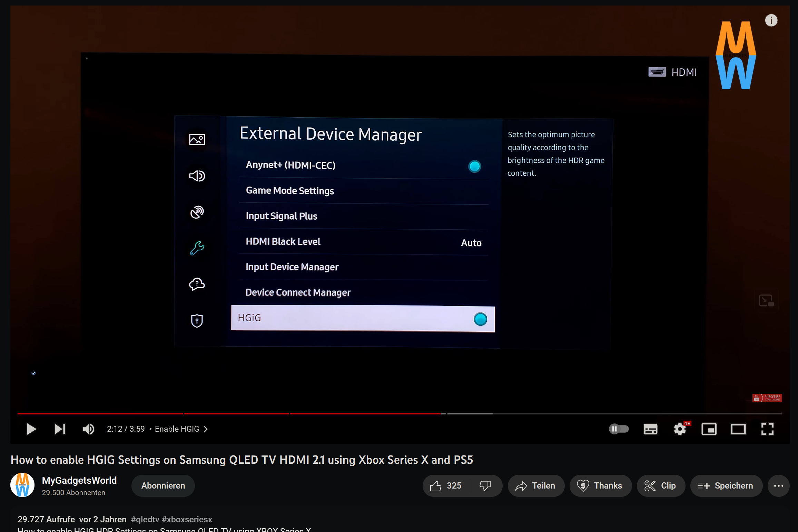The width and height of the screenshot is (798, 532).
Task: Open the player settings gear menu
Action: click(679, 429)
